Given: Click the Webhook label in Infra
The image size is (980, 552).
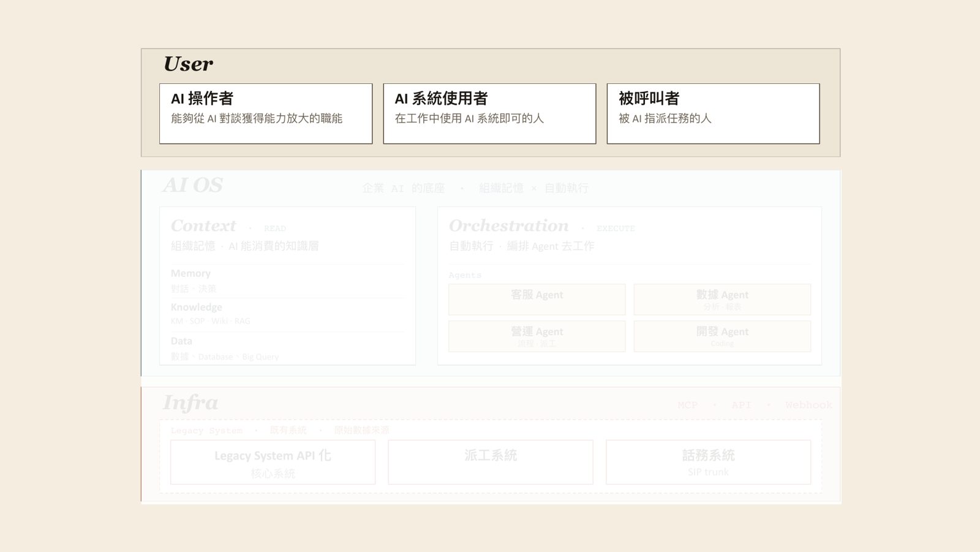Looking at the screenshot, I should click(x=809, y=405).
